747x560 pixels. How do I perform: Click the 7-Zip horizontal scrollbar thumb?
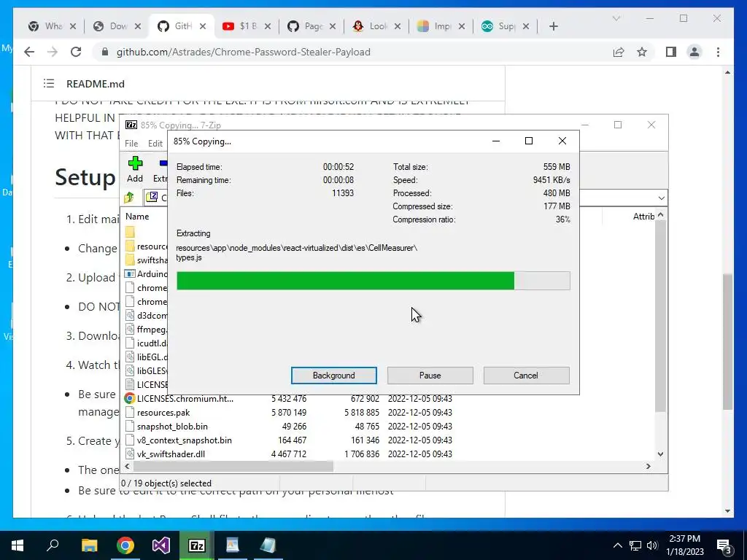click(233, 466)
